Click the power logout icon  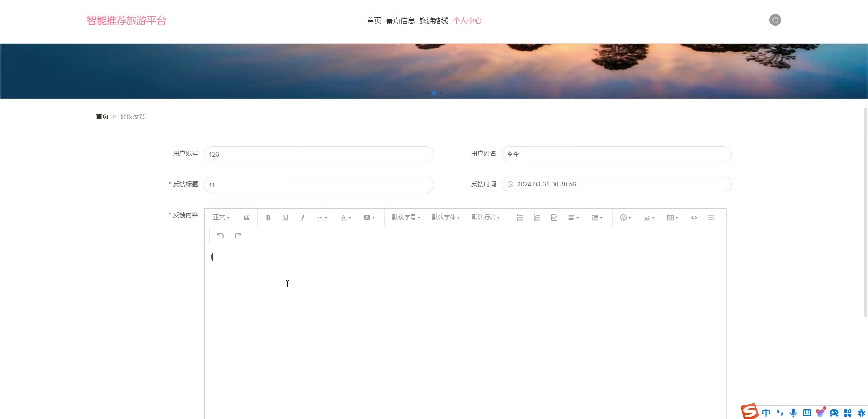tap(775, 20)
